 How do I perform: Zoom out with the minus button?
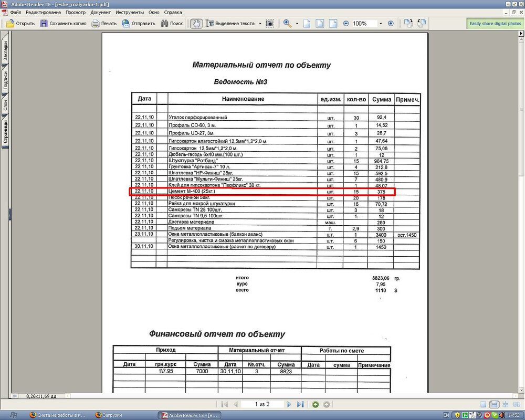point(346,24)
